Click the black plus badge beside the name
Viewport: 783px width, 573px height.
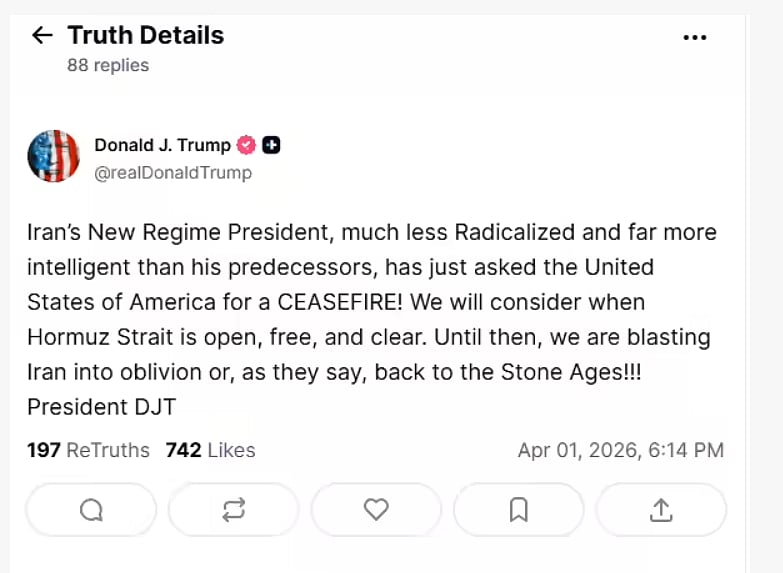click(x=271, y=145)
